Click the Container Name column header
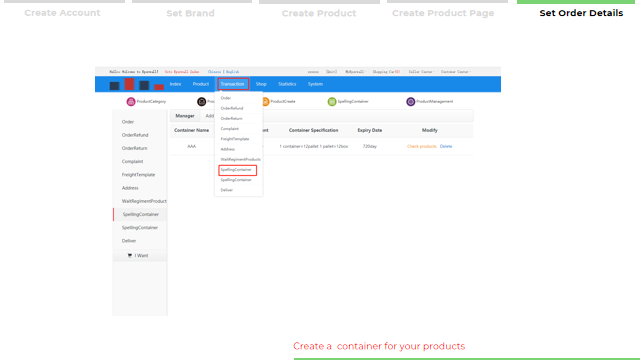640x360 pixels. click(191, 130)
